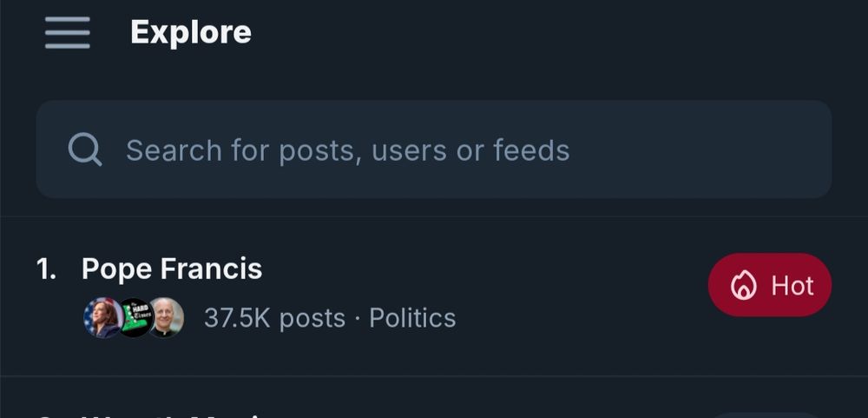Click the divider below the search bar

[434, 216]
